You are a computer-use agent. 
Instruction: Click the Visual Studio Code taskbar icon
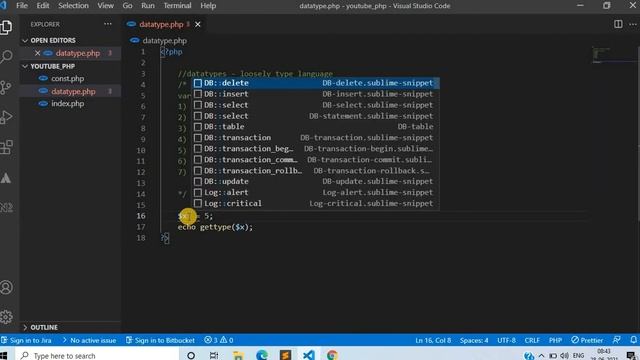coord(309,356)
